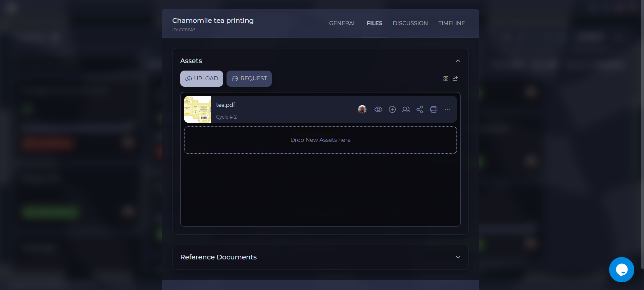Open the tea.pdf thumbnail
644x290 pixels.
click(x=197, y=110)
